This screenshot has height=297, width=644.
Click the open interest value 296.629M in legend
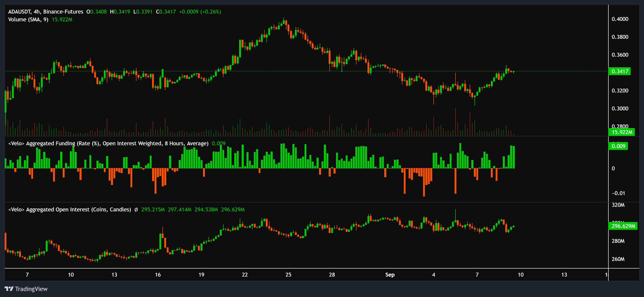click(x=233, y=210)
